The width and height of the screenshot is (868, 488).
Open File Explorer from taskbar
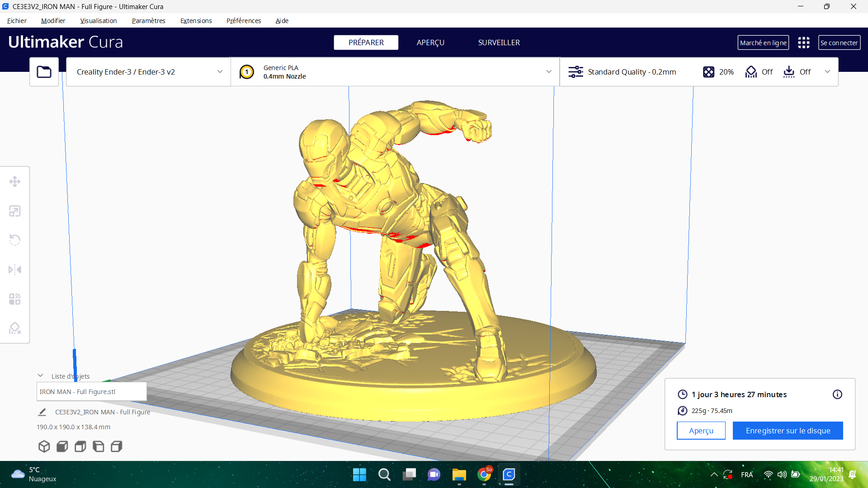459,474
